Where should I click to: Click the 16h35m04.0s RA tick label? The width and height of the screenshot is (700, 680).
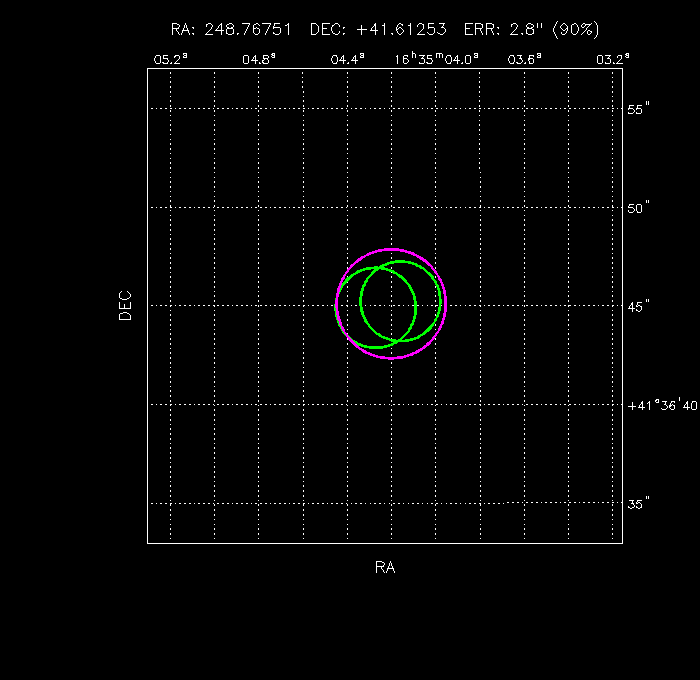tap(436, 59)
